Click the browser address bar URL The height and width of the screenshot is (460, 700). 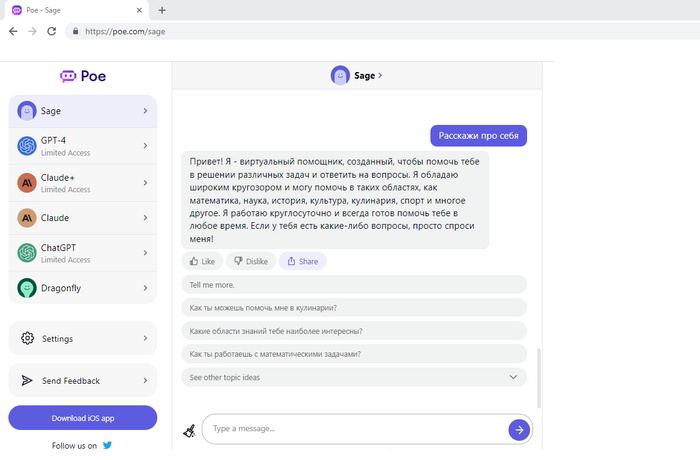pyautogui.click(x=125, y=31)
